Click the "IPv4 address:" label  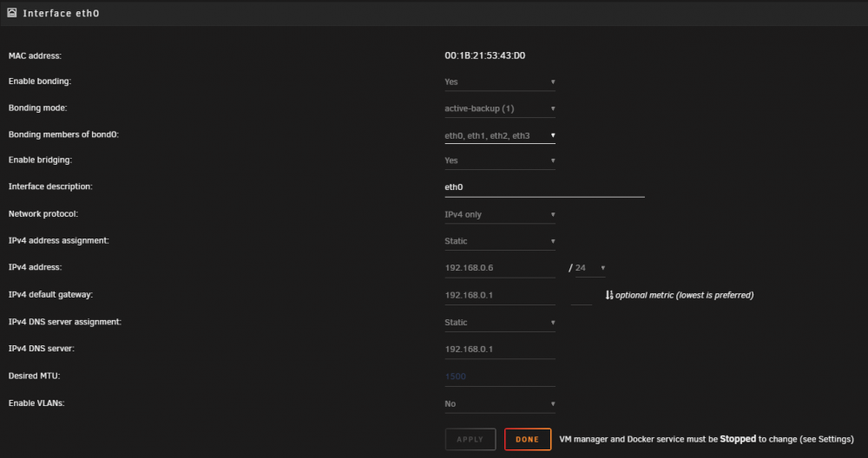coord(35,267)
